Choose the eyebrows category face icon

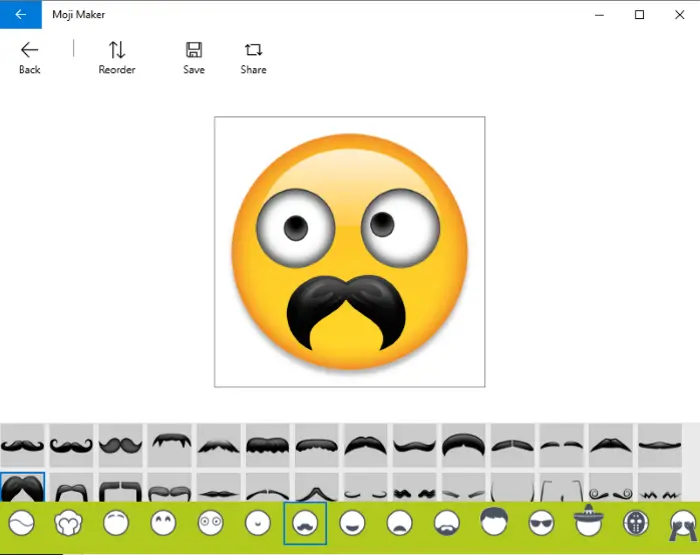click(116, 523)
